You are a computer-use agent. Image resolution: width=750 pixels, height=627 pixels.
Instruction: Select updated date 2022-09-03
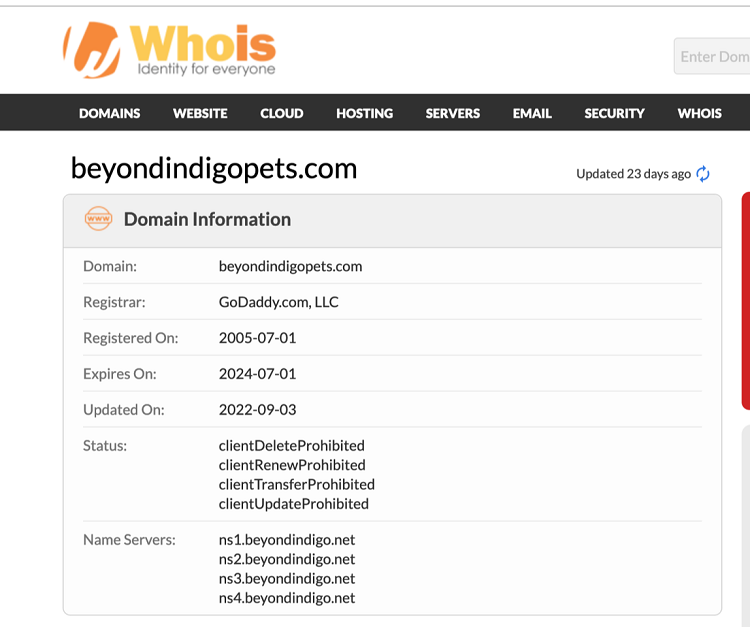[x=257, y=409]
